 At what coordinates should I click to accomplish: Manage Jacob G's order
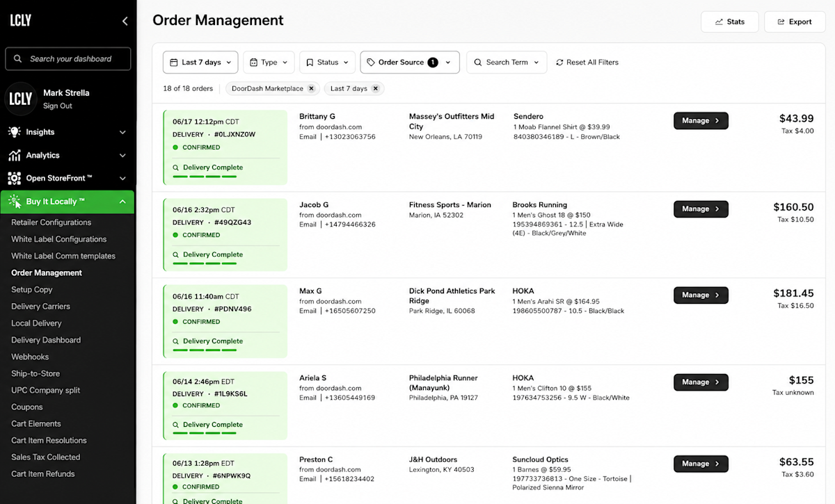point(701,209)
